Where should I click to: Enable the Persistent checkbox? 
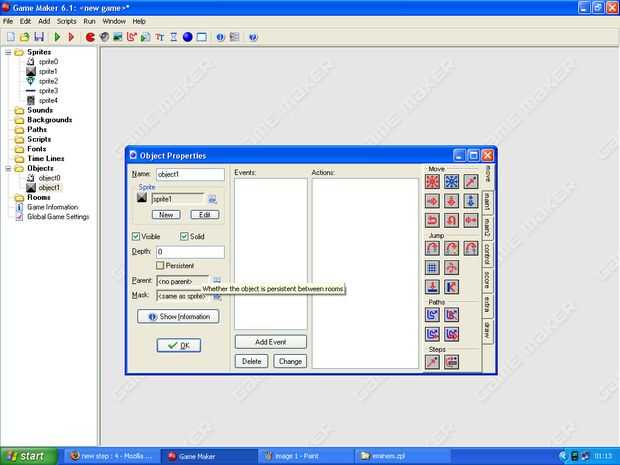160,265
